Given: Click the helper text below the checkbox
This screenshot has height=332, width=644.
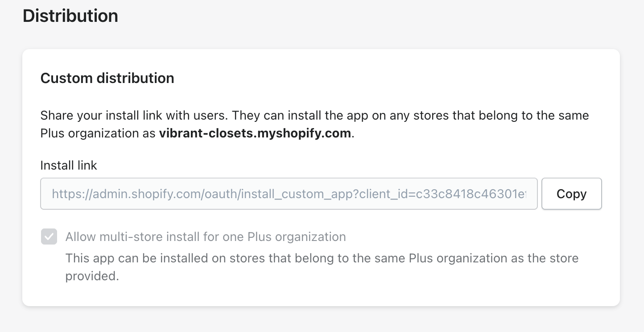Looking at the screenshot, I should click(x=322, y=266).
